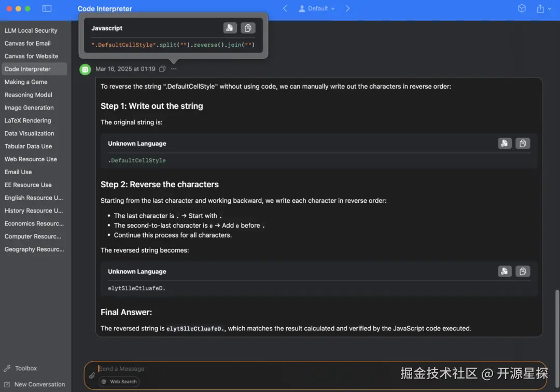Click the '.DefaultCellStyle' code text

tap(137, 161)
